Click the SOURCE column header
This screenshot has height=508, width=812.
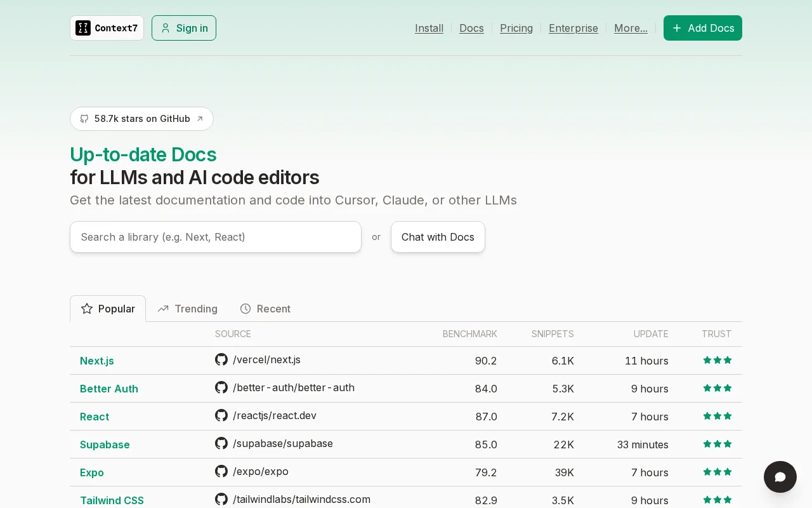pyautogui.click(x=233, y=334)
